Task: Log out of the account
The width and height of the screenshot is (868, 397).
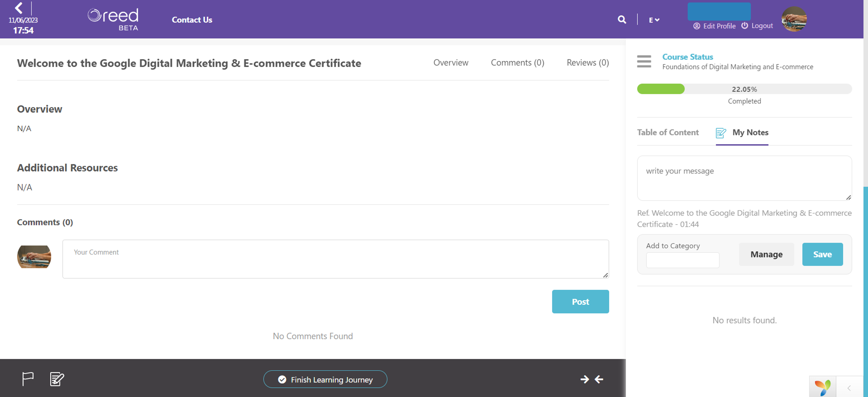Action: point(757,26)
